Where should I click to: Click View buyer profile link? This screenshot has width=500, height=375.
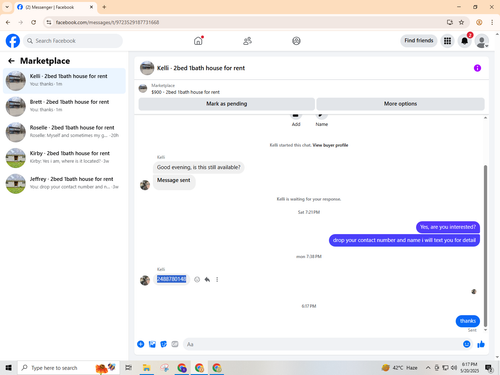(330, 145)
